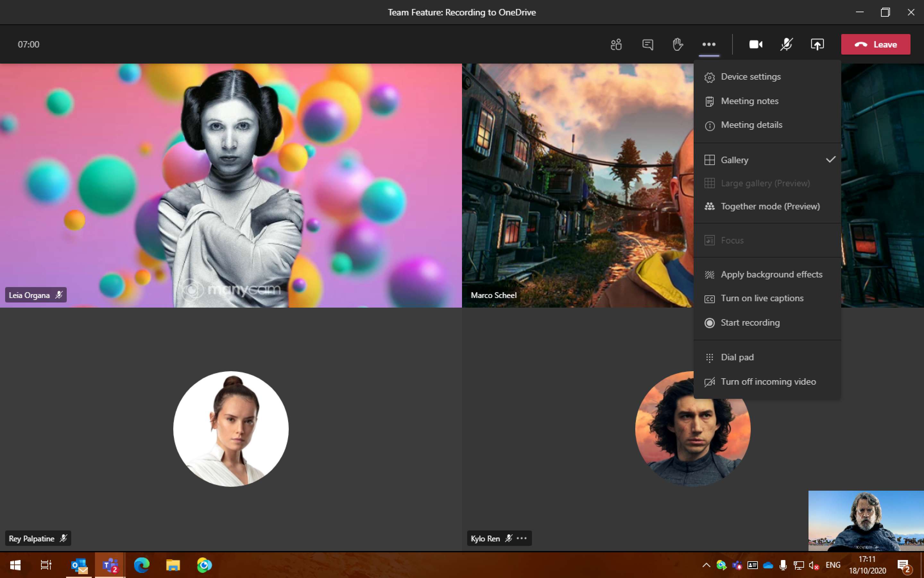Screen dimensions: 924x578
Task: Click the live captions CC icon
Action: pyautogui.click(x=709, y=299)
